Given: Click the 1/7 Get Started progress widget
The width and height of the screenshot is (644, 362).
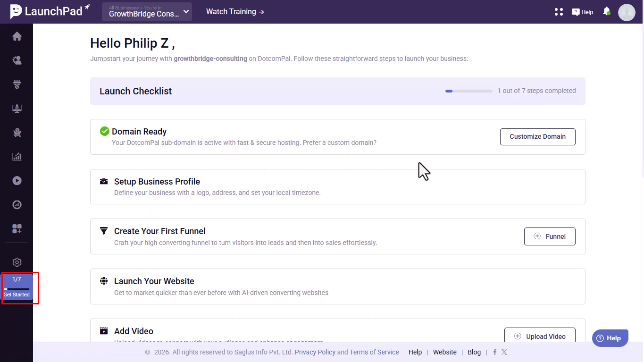Looking at the screenshot, I should 17,286.
